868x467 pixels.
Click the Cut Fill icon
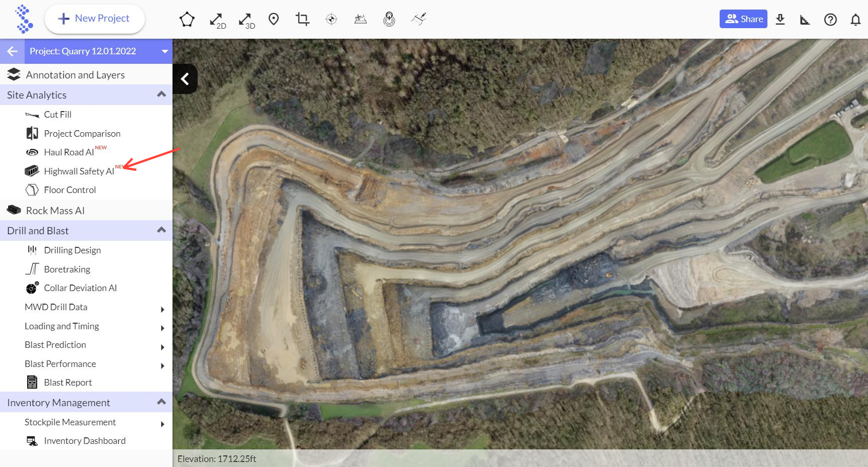(32, 115)
